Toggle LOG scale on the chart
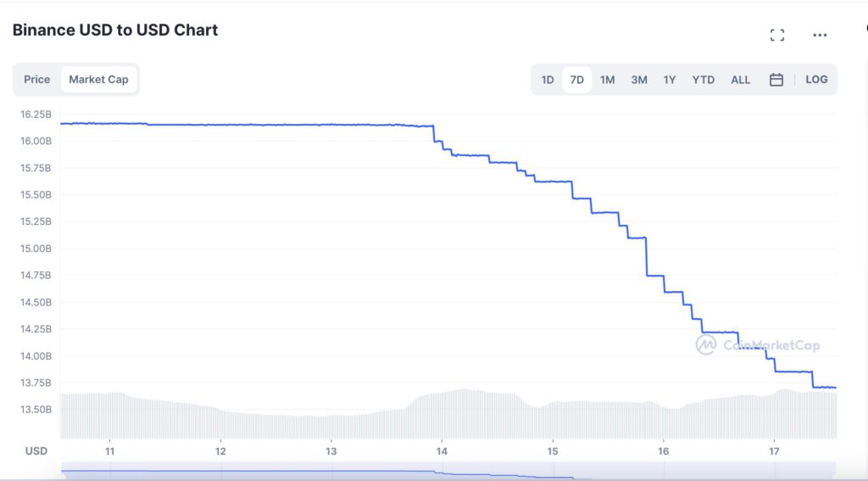This screenshot has height=481, width=868. point(816,79)
